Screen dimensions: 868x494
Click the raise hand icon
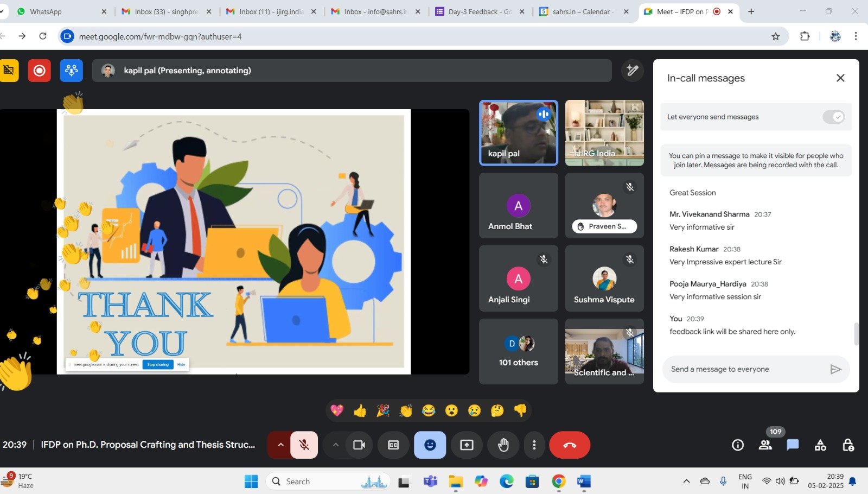click(x=503, y=445)
